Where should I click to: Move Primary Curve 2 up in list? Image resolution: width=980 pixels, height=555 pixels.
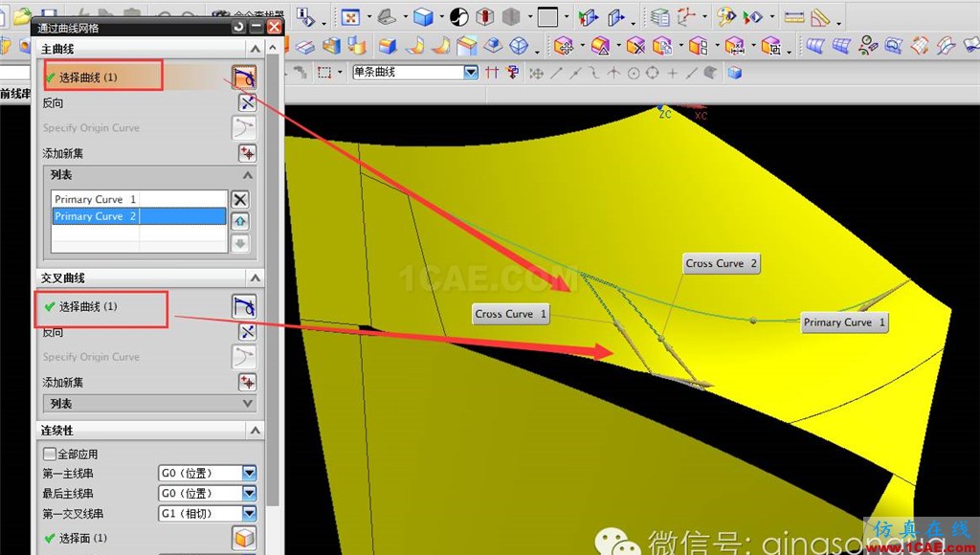click(240, 221)
